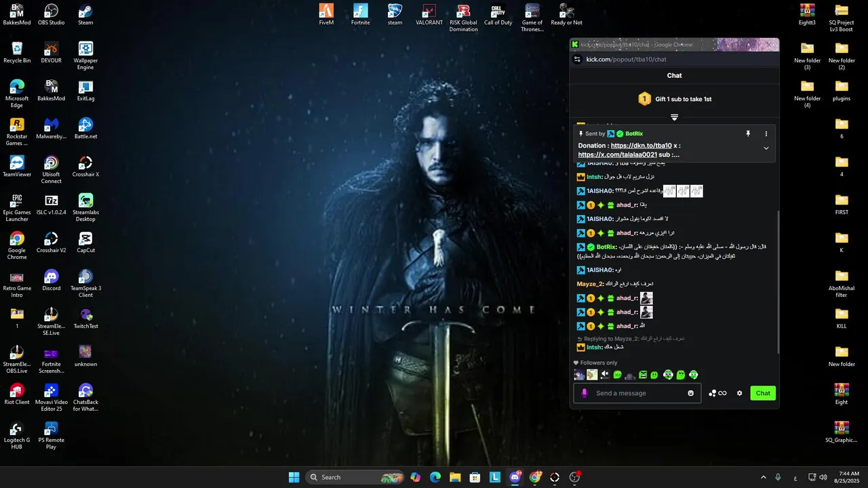Open the Windows Start menu
The image size is (868, 488).
click(294, 477)
